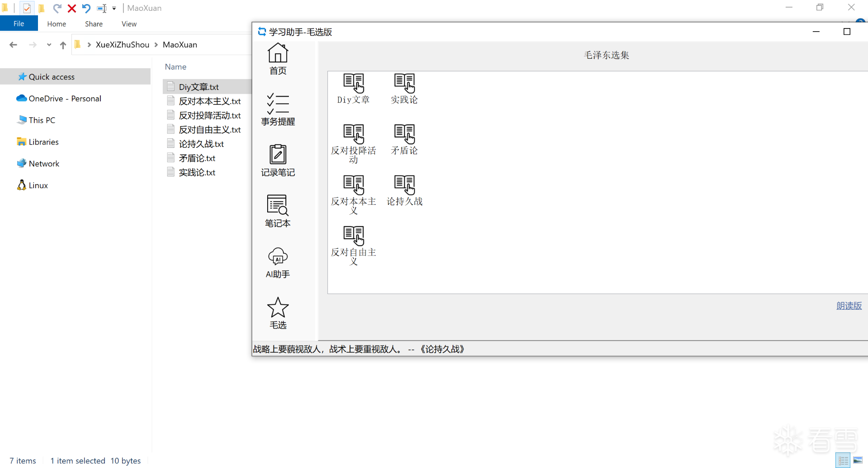Open the 首页 home page in the sidebar
Viewport: 868px width, 468px height.
[x=278, y=59]
